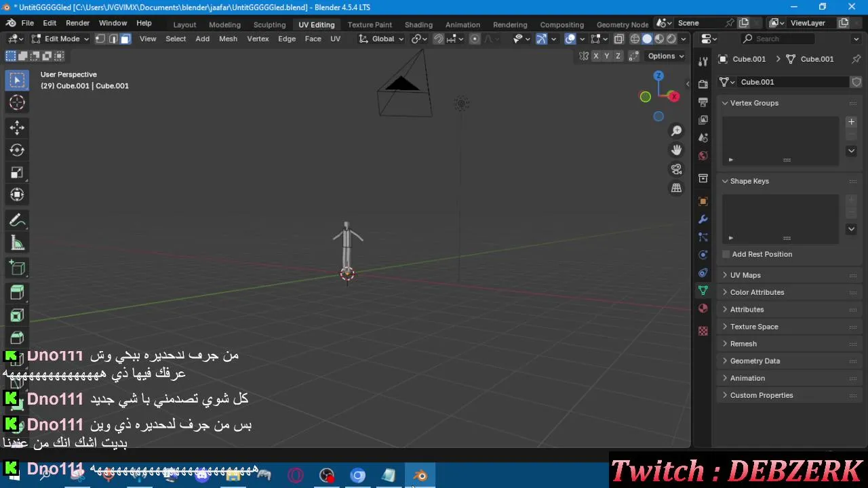
Task: Select the Bevel tool
Action: point(17,338)
